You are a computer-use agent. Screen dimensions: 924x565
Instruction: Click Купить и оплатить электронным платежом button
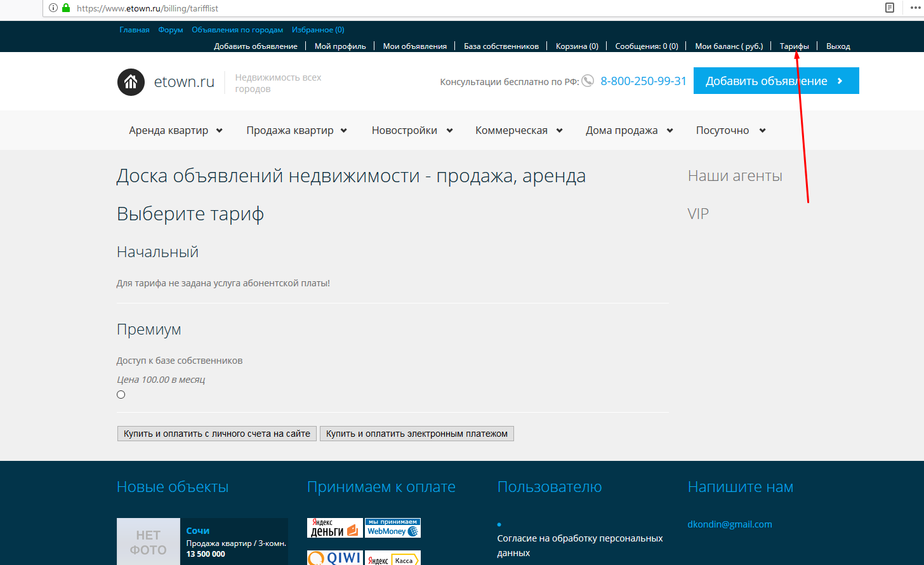point(416,434)
